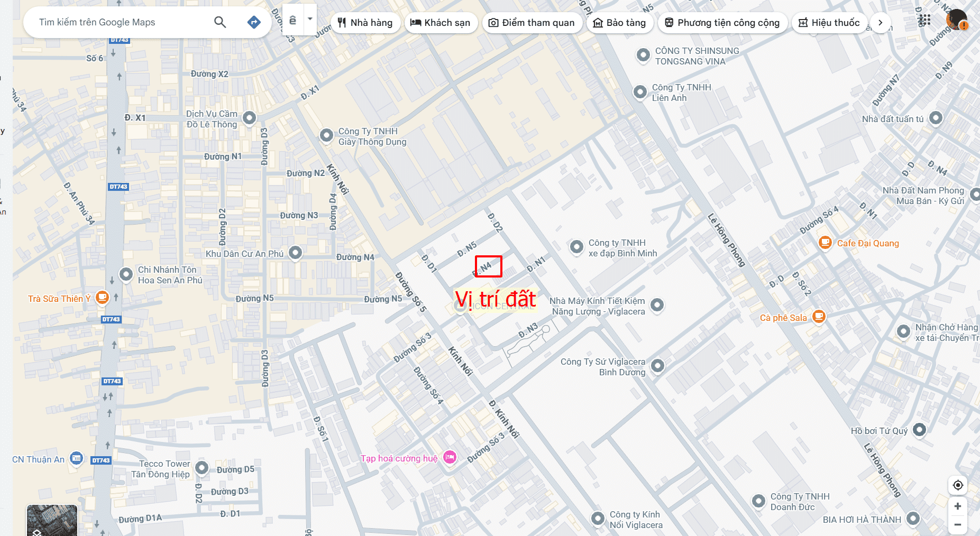This screenshot has width=980, height=536.
Task: Open the Google account avatar
Action: (x=956, y=20)
